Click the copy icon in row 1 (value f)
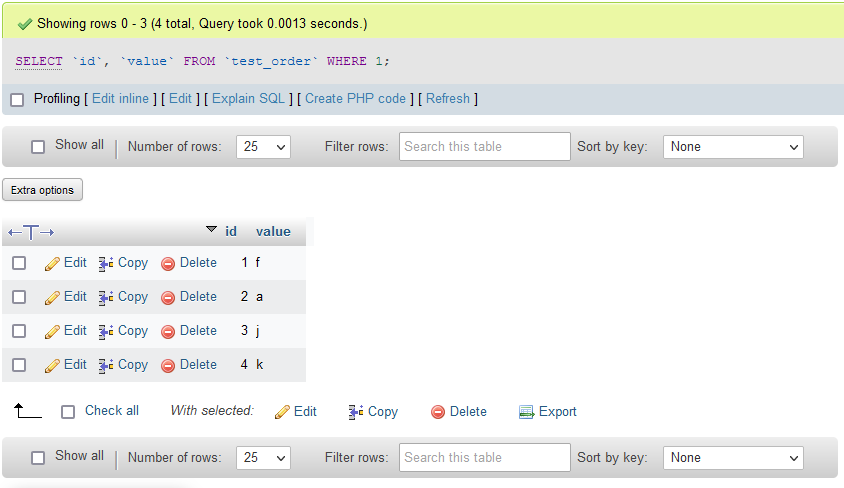This screenshot has height=488, width=844. click(106, 263)
